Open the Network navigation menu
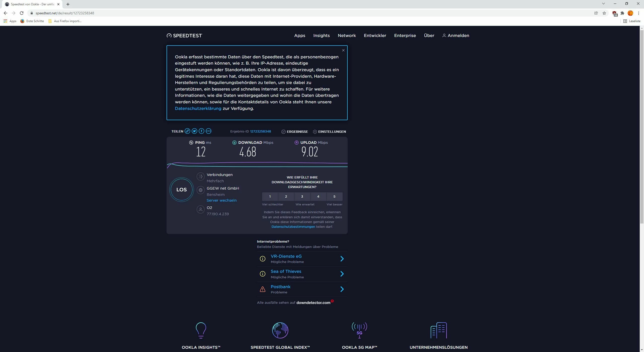The height and width of the screenshot is (352, 644). (347, 35)
